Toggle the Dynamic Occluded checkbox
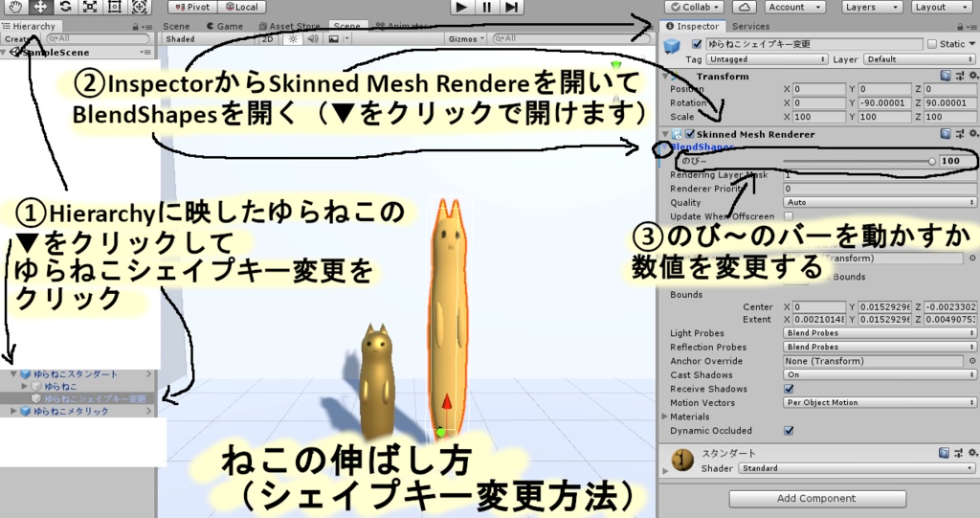The height and width of the screenshot is (518, 980). [789, 431]
